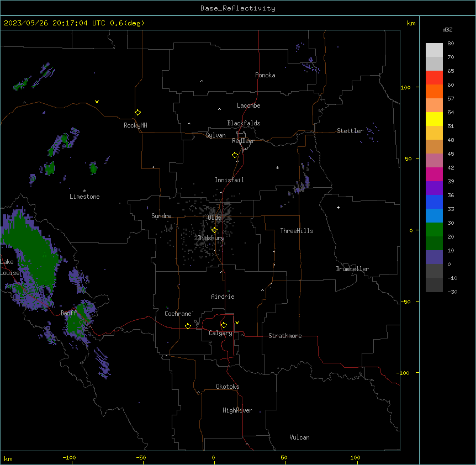Click the Sylvan town label
The height and width of the screenshot is (465, 476).
click(x=215, y=135)
